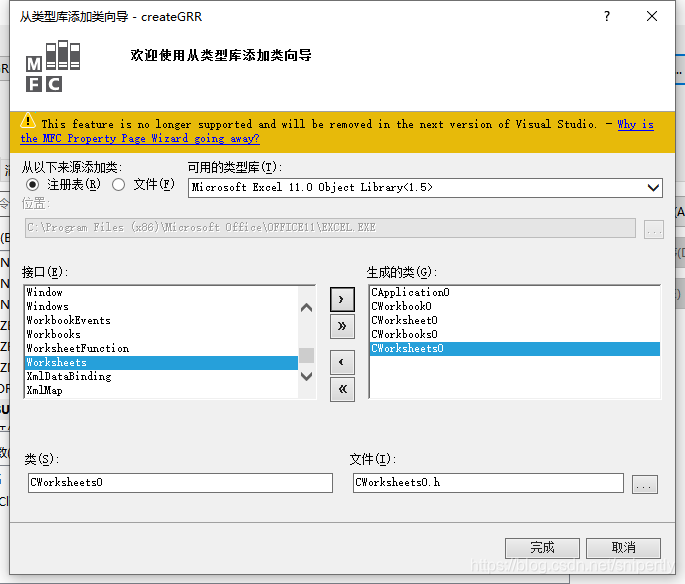Select Workbooks in the interface list
The image size is (685, 584).
tap(161, 334)
